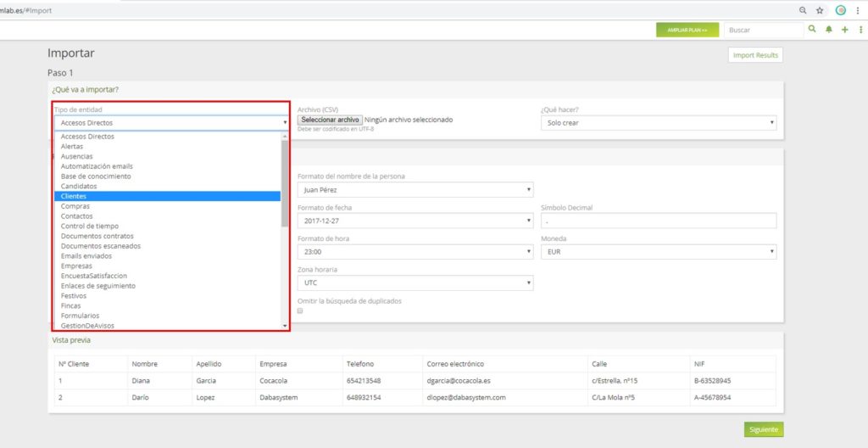Click the Diana name cell
The image size is (868, 448).
160,381
